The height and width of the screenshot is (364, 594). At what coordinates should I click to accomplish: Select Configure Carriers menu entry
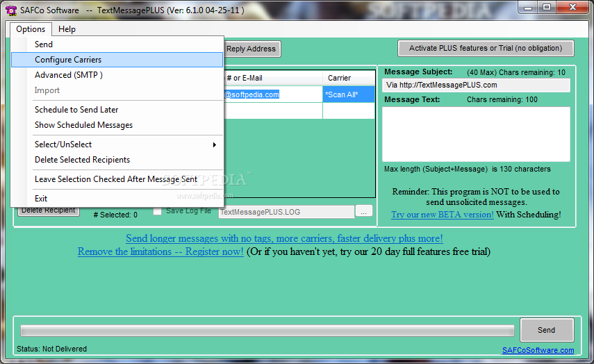click(x=117, y=60)
